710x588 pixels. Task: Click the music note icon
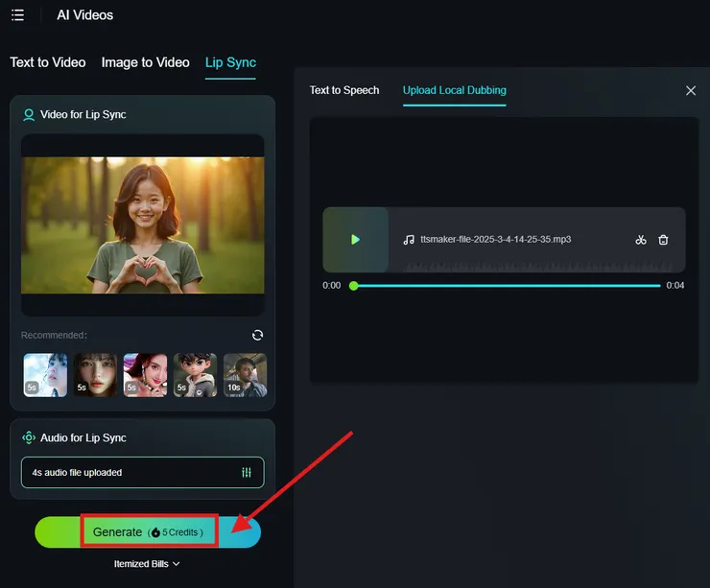click(x=409, y=240)
